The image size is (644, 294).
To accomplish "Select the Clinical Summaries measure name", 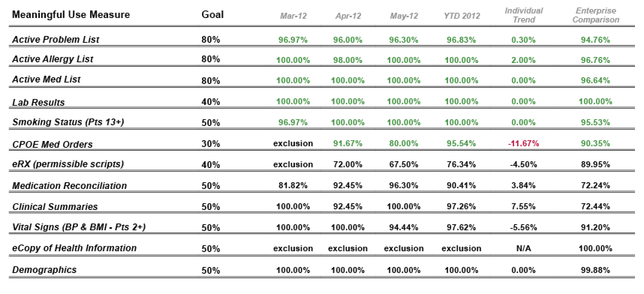I will [x=55, y=207].
